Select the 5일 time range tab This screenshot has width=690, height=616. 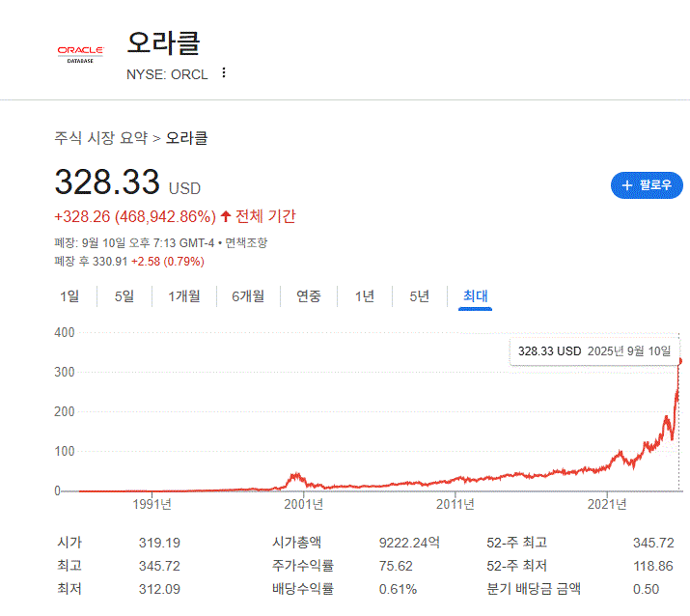click(124, 296)
